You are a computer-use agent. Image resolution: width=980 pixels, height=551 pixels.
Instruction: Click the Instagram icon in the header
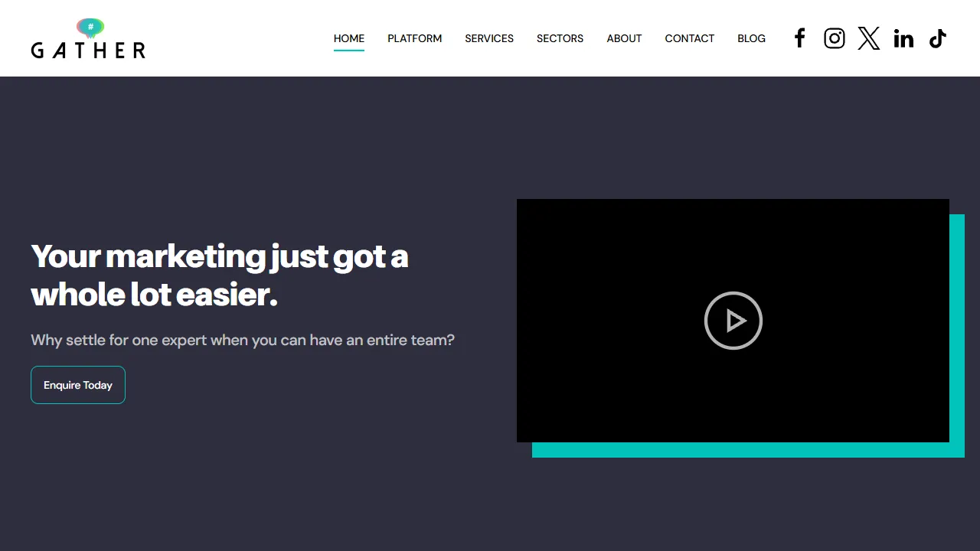click(x=835, y=38)
